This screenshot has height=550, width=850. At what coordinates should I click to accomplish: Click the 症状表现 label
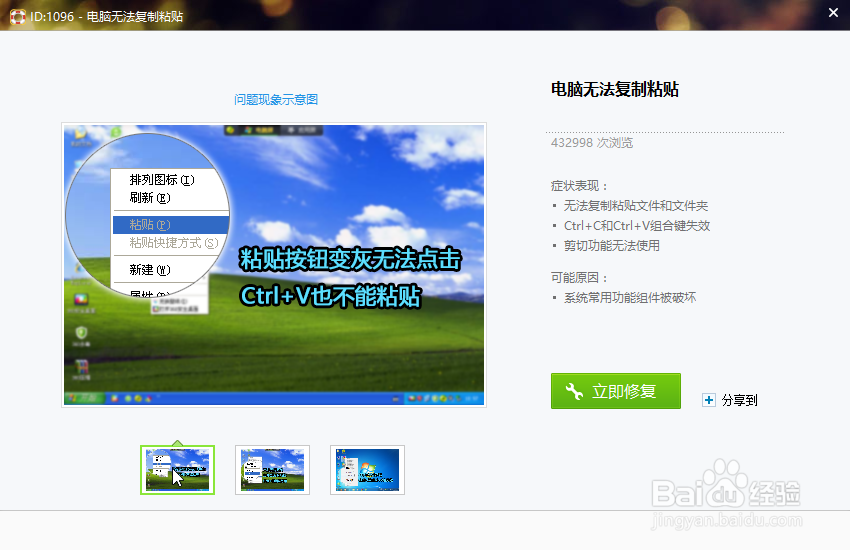(578, 186)
